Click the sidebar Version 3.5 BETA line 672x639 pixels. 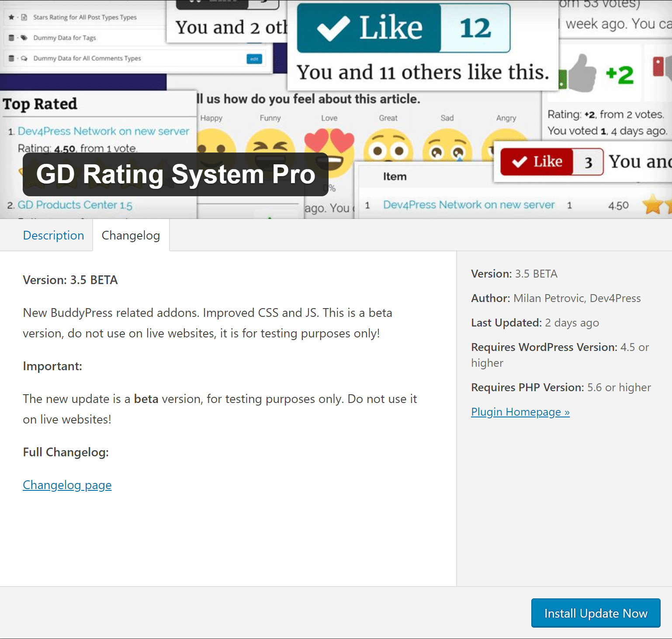pos(514,274)
